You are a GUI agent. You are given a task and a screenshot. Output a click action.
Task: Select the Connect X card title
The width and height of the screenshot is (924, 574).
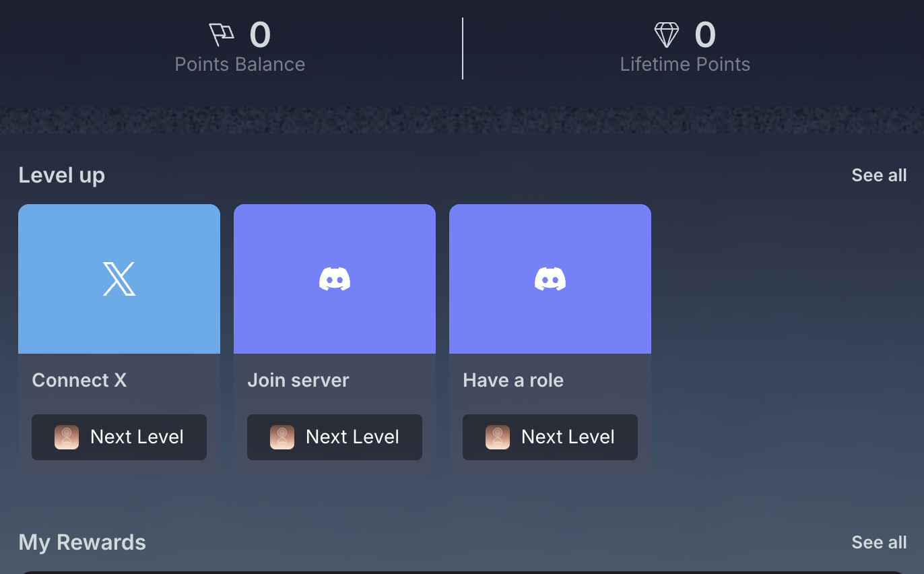[x=79, y=380]
